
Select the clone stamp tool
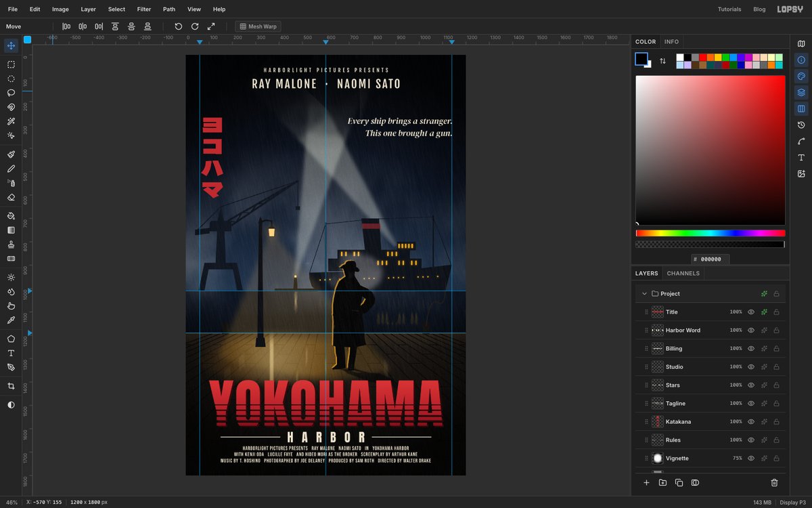11,245
